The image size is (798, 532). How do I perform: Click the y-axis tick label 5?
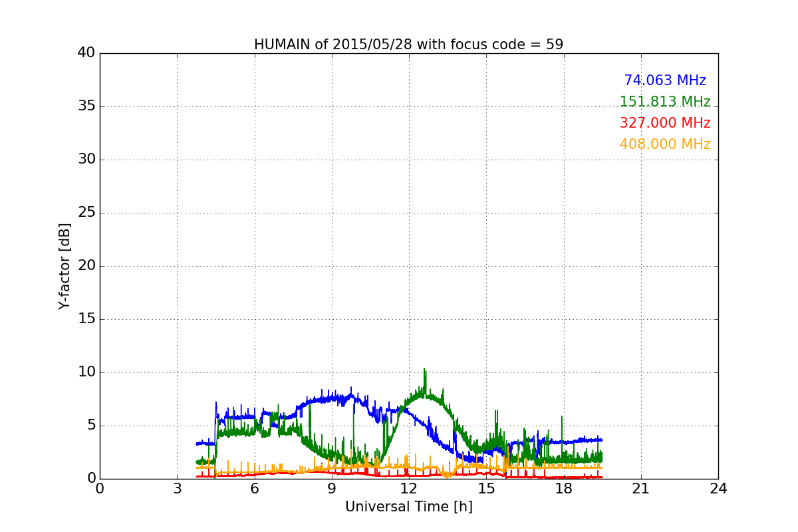(x=90, y=426)
